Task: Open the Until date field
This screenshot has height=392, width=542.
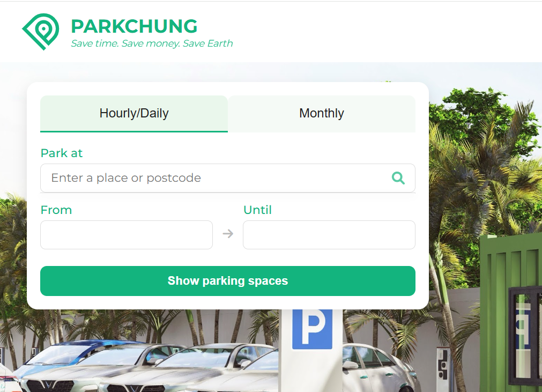Action: pos(329,235)
